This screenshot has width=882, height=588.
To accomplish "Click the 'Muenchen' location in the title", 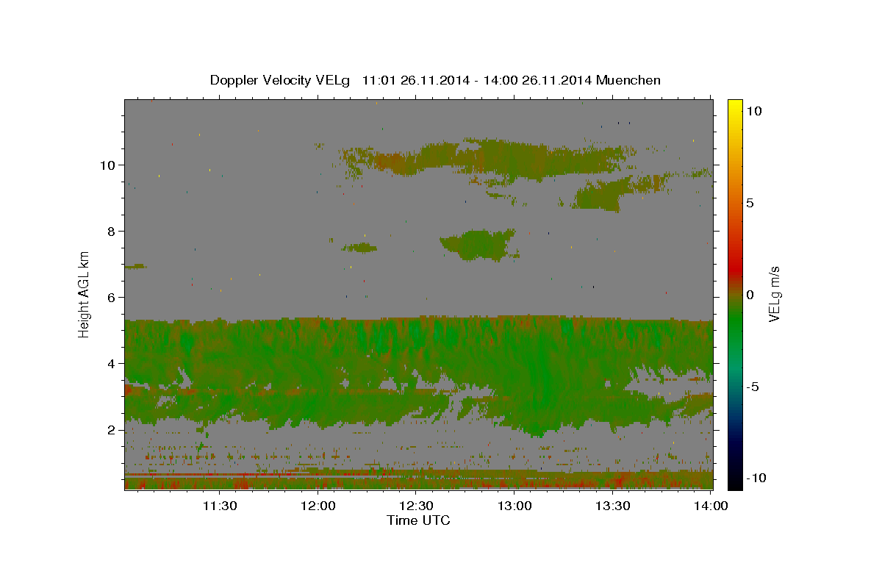I will pyautogui.click(x=628, y=80).
